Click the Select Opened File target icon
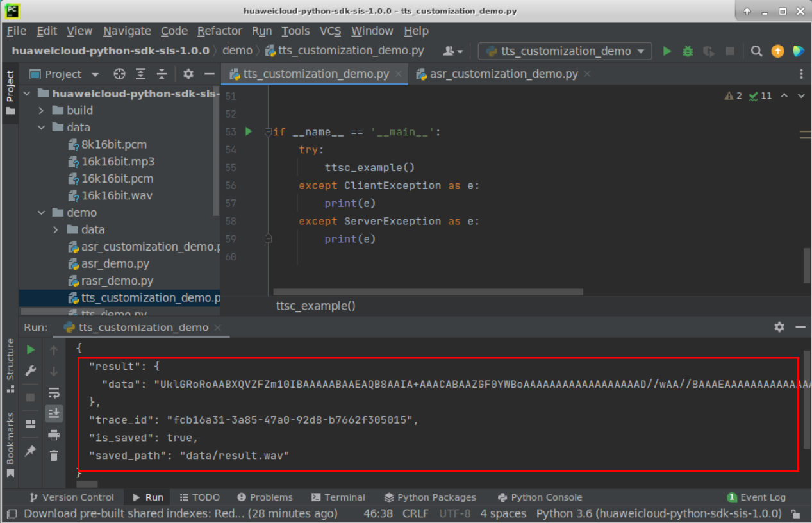 point(119,74)
